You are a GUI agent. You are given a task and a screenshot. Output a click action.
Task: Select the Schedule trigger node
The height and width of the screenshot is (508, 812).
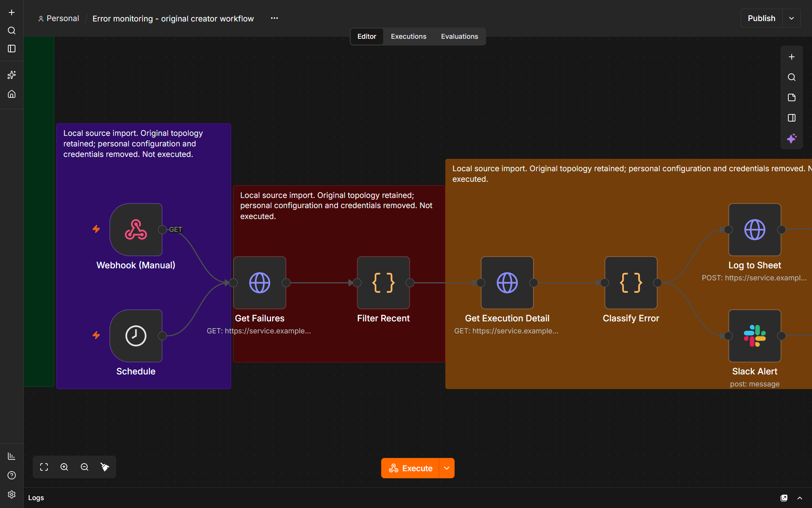[136, 336]
